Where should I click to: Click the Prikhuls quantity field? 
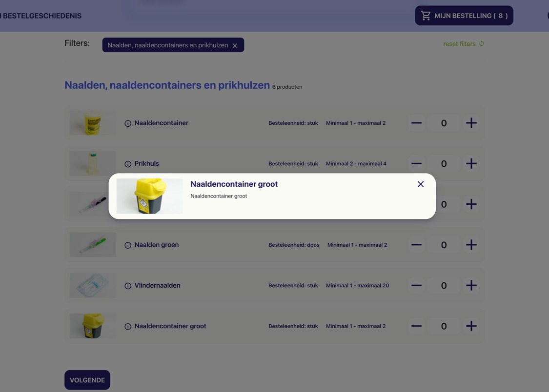point(444,163)
